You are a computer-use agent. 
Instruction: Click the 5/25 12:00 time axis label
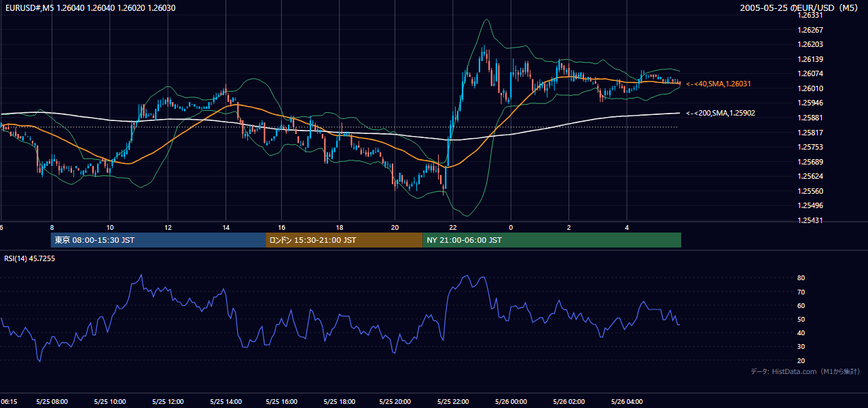tap(168, 402)
